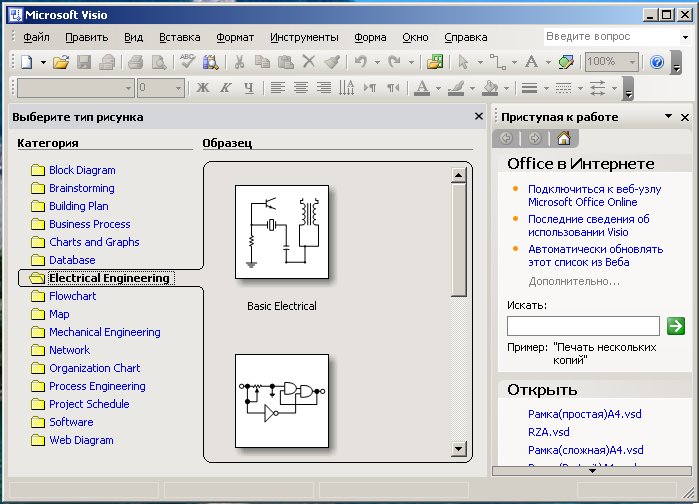Open the Форма menu
Screen dimensions: 699x504
370,37
